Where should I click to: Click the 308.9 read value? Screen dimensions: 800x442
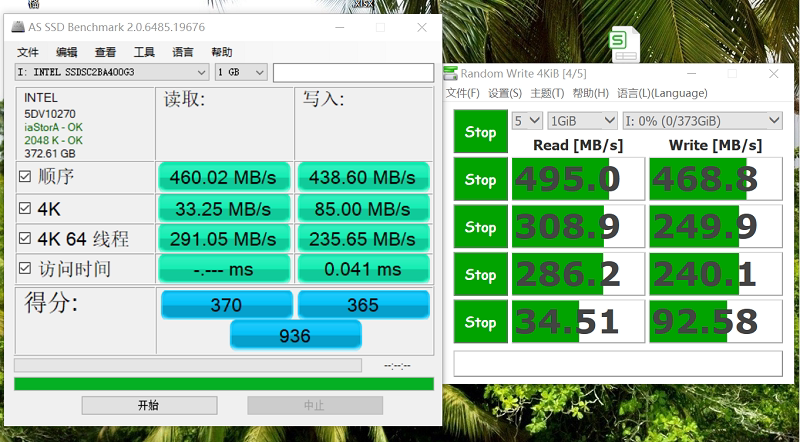coord(578,227)
